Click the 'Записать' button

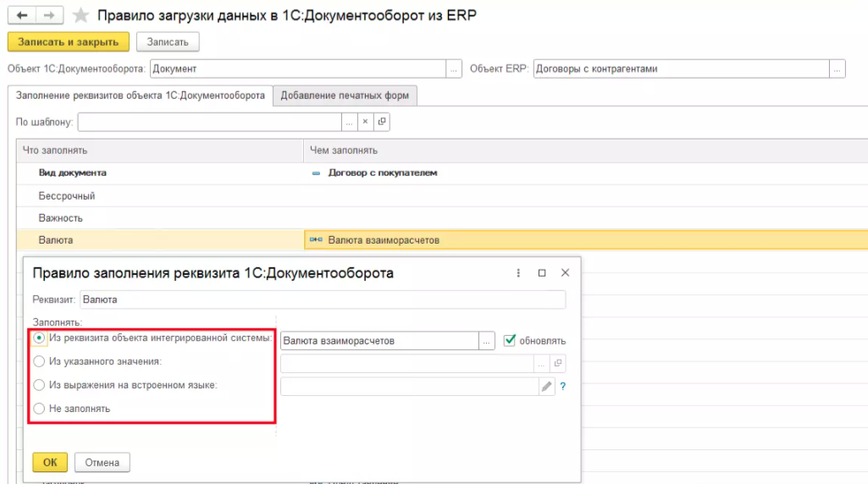point(168,42)
